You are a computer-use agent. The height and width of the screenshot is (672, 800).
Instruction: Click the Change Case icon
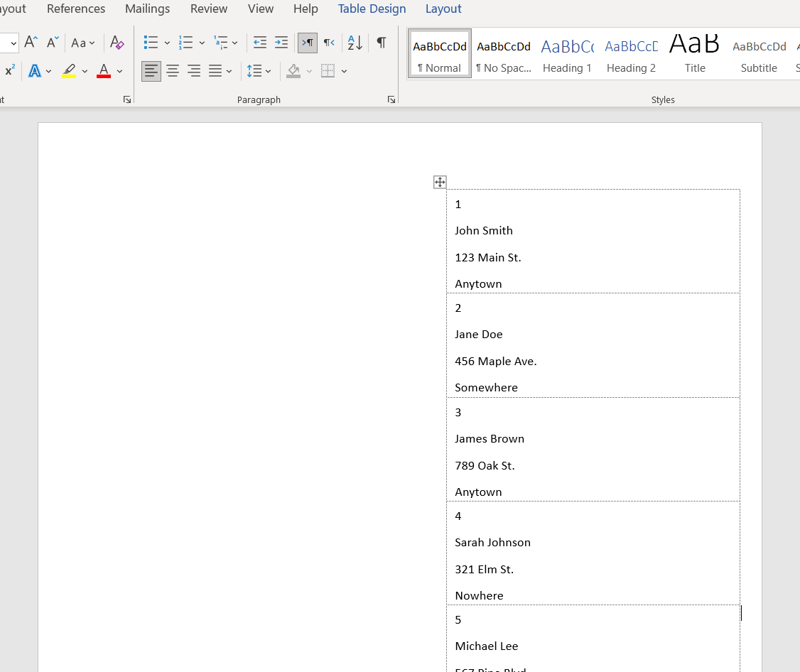(80, 43)
